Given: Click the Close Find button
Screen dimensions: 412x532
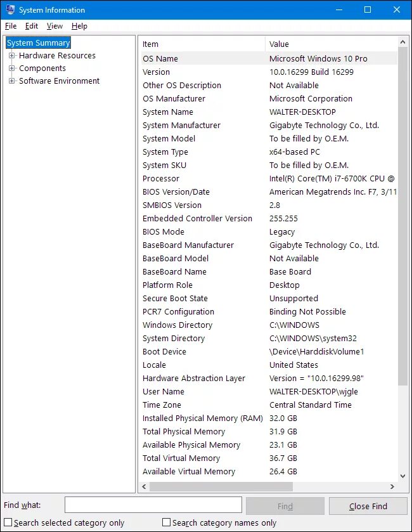Looking at the screenshot, I should point(368,506).
